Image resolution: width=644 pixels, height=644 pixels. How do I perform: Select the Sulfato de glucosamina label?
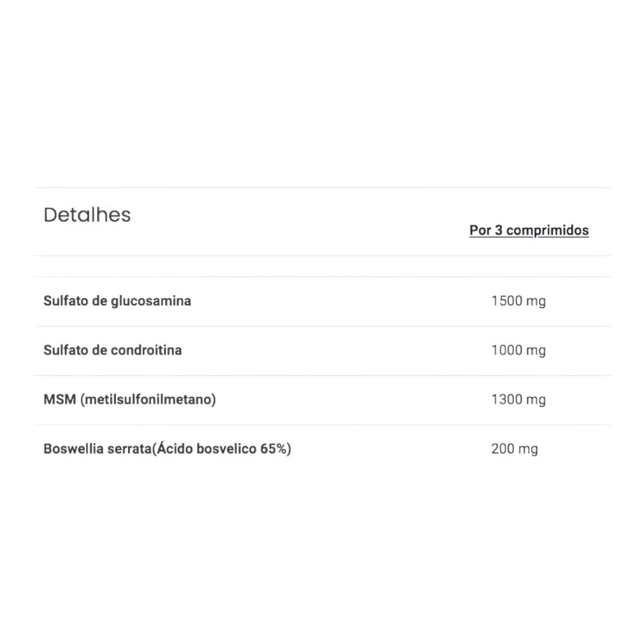(x=117, y=301)
